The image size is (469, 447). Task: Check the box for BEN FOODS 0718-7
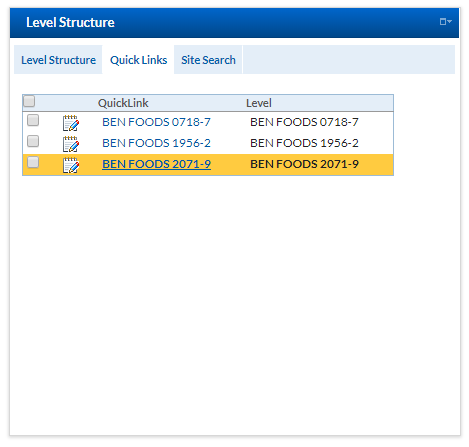point(33,120)
